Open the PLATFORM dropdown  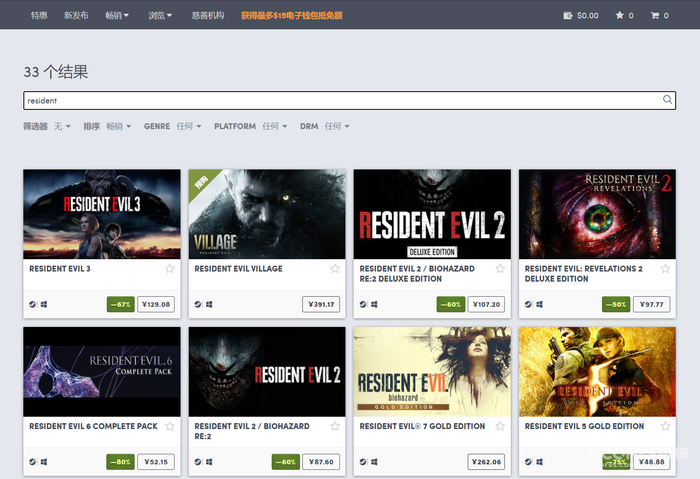point(250,126)
